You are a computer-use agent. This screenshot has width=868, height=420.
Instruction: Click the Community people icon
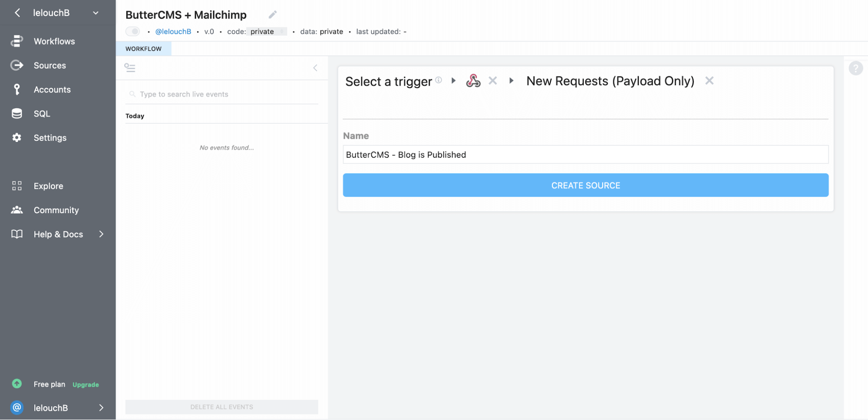(17, 210)
